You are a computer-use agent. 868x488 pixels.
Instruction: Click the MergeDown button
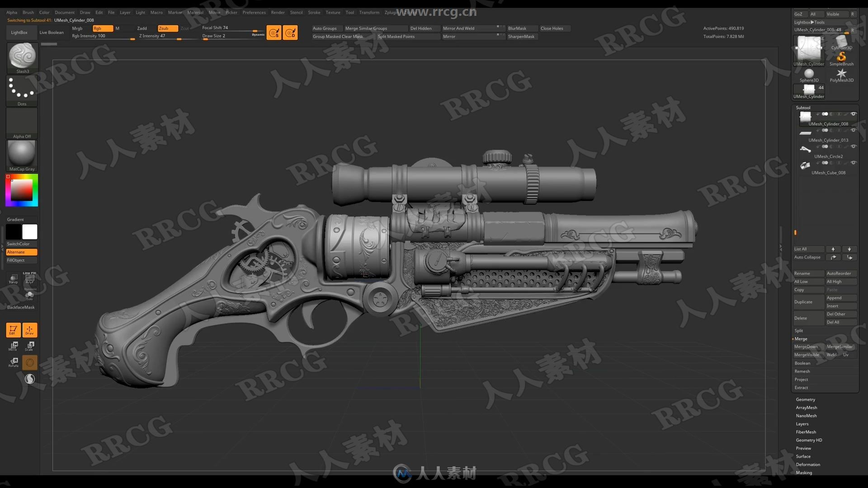[807, 346]
